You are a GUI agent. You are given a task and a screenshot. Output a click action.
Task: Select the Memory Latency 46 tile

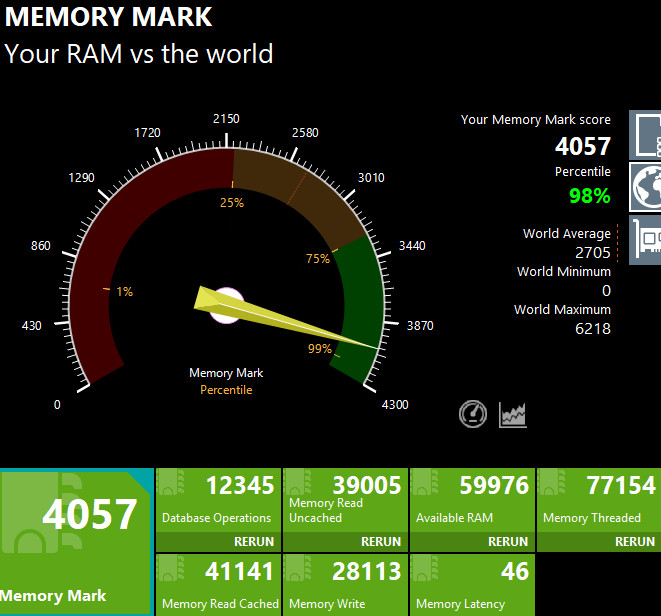[x=472, y=585]
